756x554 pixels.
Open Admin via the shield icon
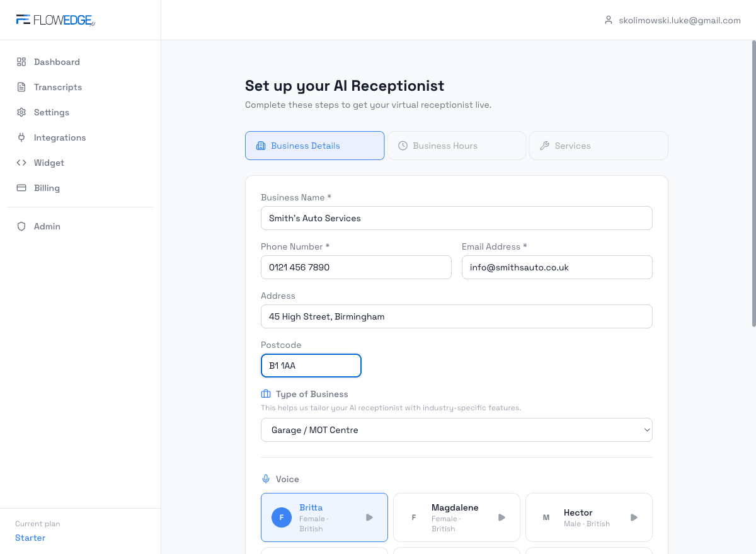(21, 226)
